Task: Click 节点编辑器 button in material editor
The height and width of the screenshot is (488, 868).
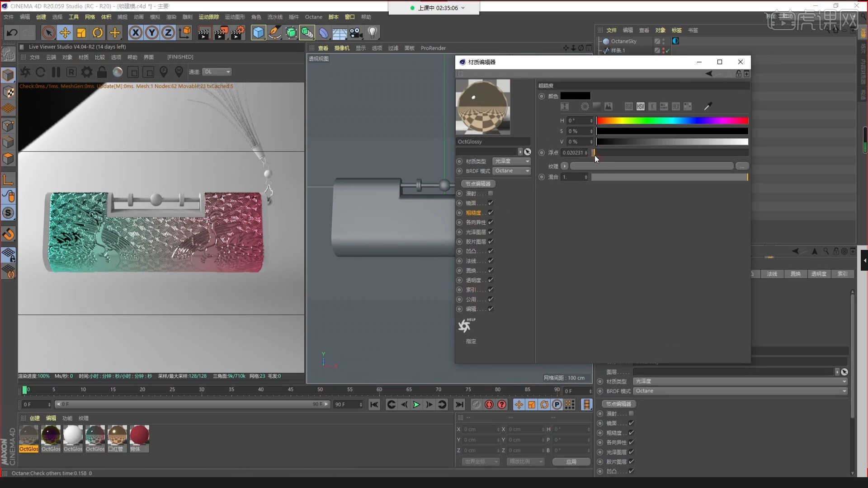Action: click(x=478, y=184)
